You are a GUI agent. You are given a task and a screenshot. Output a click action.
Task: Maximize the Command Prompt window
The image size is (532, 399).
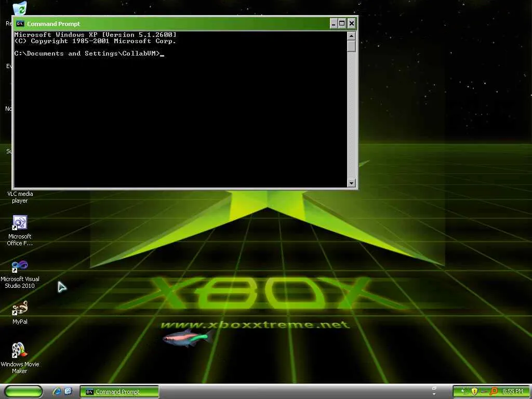point(342,23)
